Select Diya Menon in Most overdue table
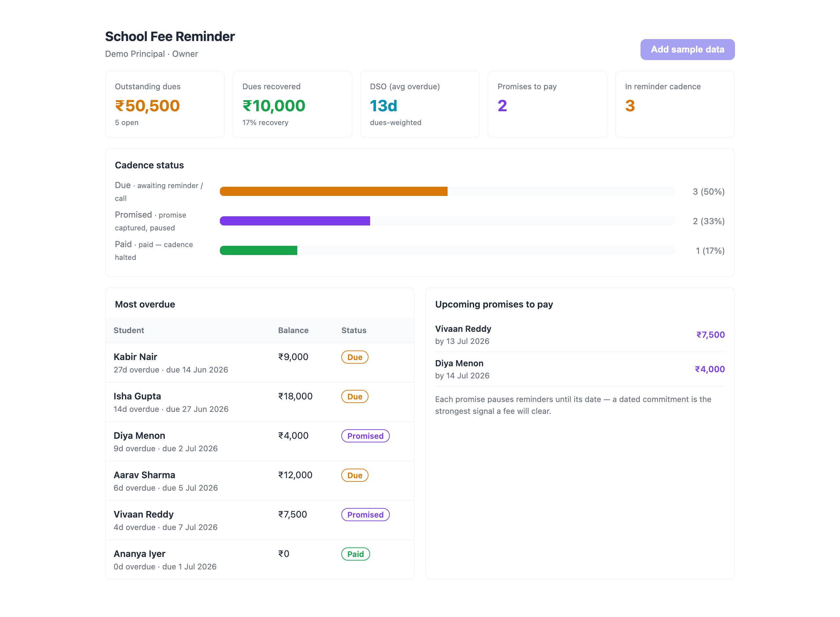840x617 pixels. pos(139,436)
